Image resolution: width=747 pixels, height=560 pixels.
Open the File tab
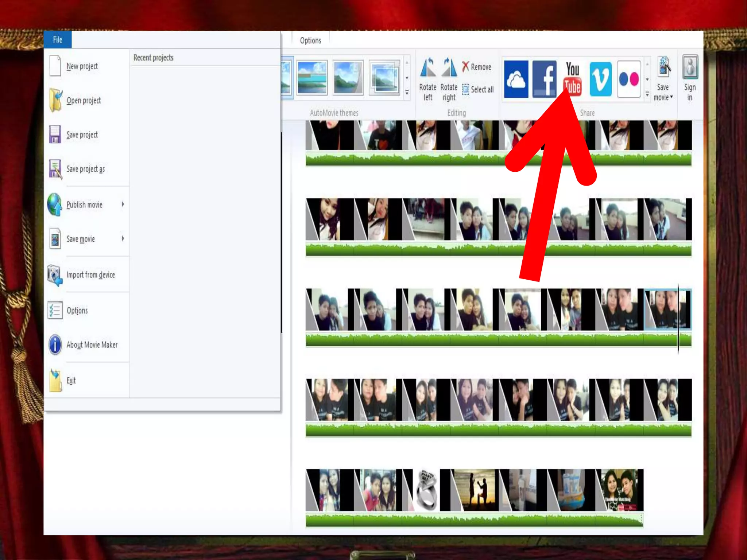pyautogui.click(x=58, y=40)
